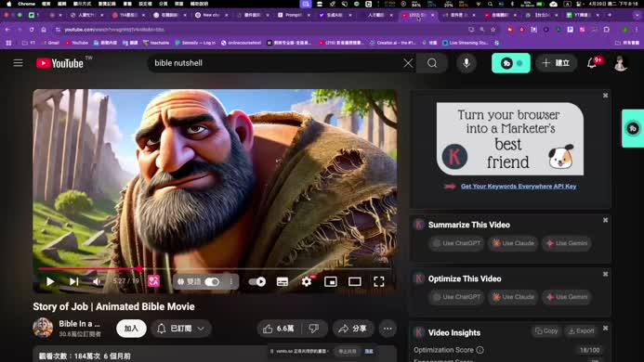Open the Keywords Everywhere banner ad

pyautogui.click(x=509, y=138)
